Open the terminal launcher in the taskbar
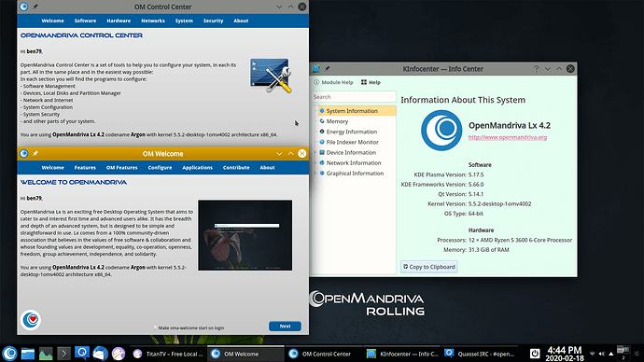The image size is (644, 362). [x=63, y=354]
